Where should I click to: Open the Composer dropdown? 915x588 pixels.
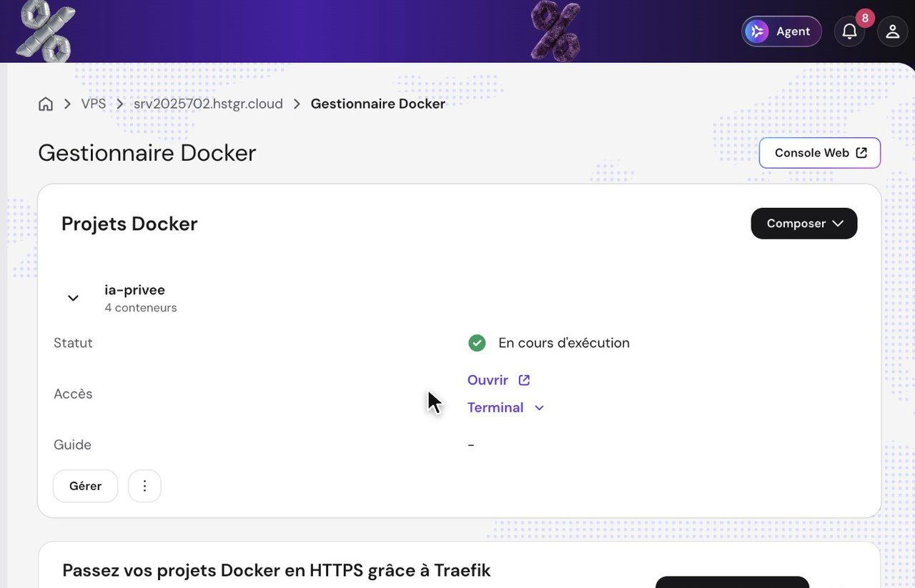pos(804,224)
